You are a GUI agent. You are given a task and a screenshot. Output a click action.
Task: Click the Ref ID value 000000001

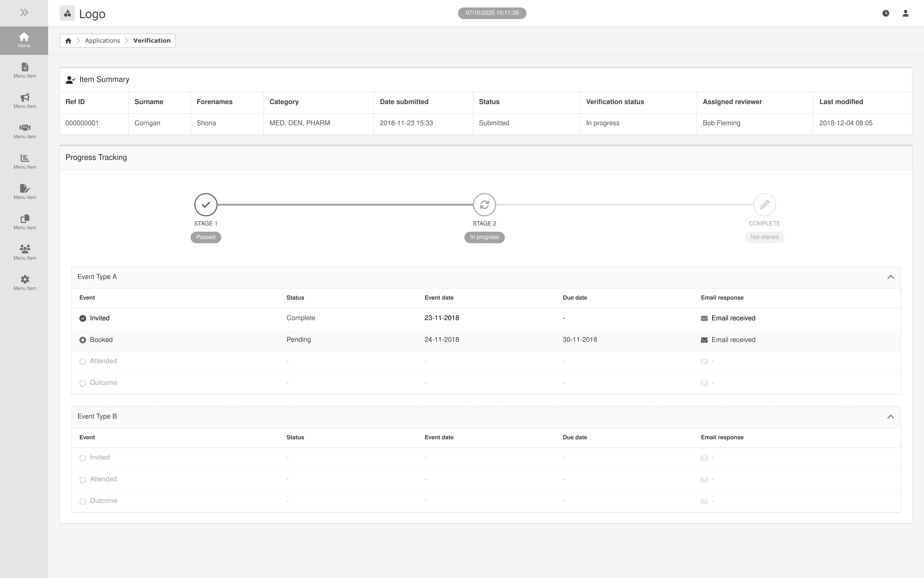[x=82, y=123]
